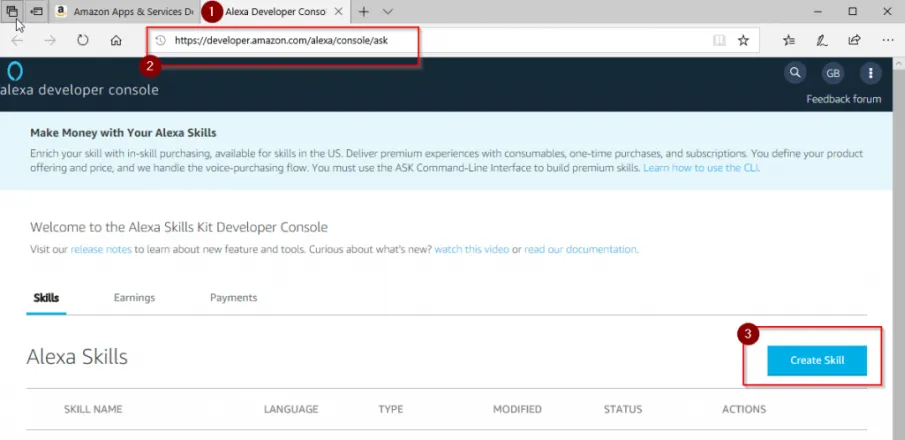This screenshot has width=905, height=440.
Task: Open the GB user account menu
Action: tap(833, 73)
